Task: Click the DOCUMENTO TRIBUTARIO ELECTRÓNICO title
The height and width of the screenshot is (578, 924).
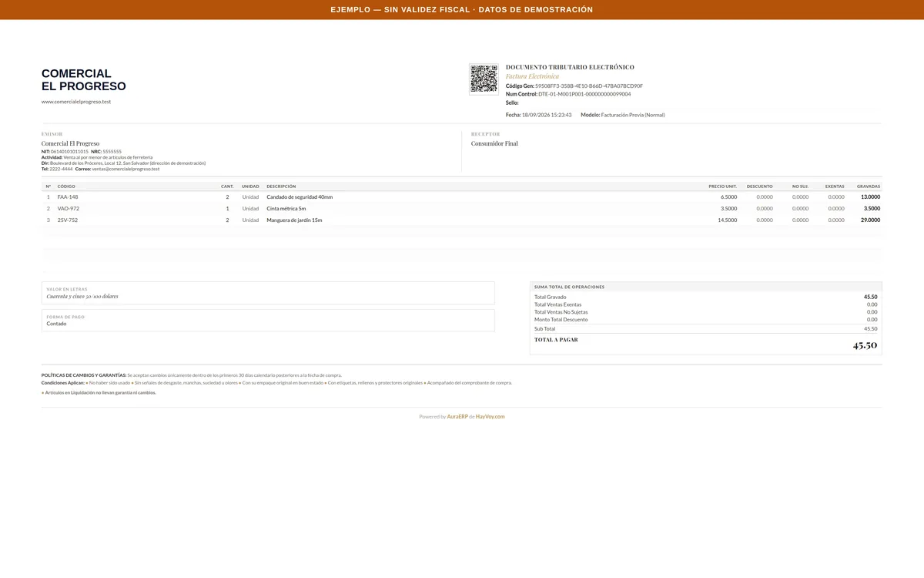Action: point(570,68)
